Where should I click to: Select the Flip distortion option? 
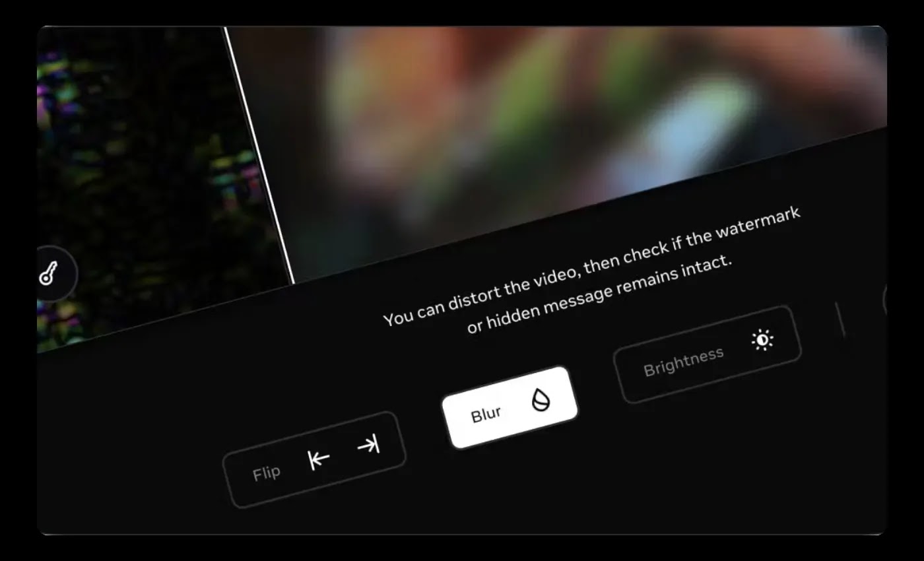coord(314,460)
